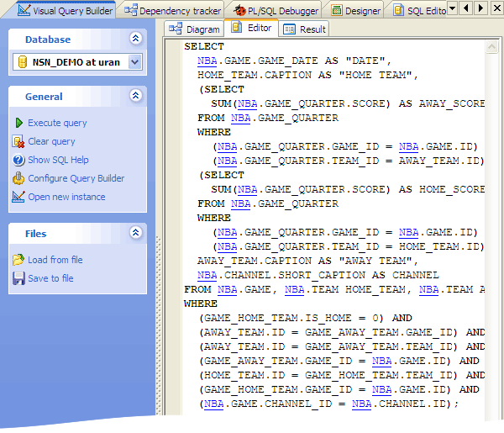Collapse the Files panel section

click(135, 234)
